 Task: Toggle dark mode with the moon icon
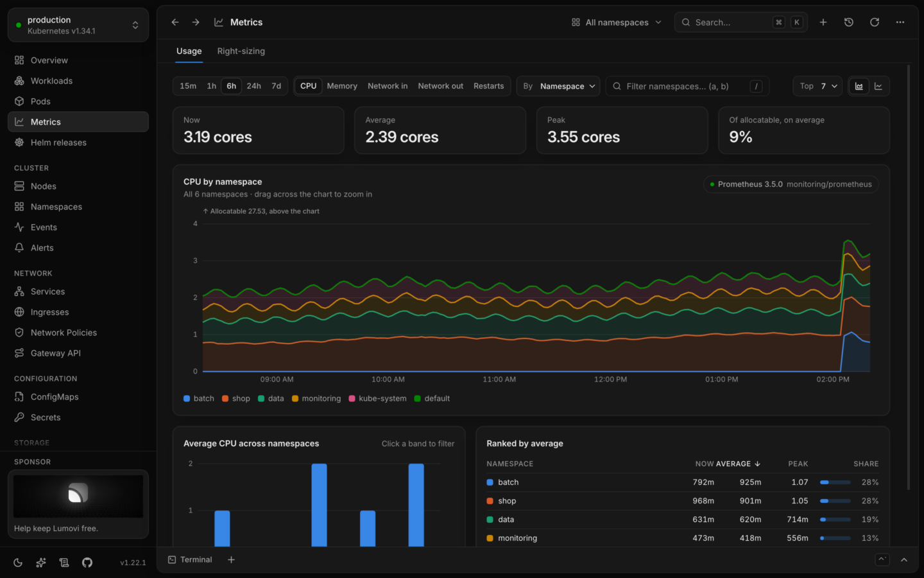[x=18, y=563]
